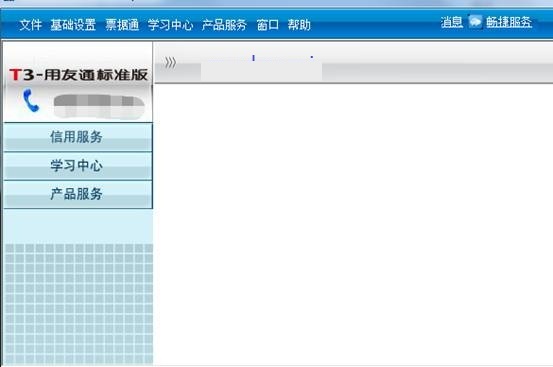553x367 pixels.
Task: Select the 产品服务 sidebar button
Action: (x=78, y=194)
